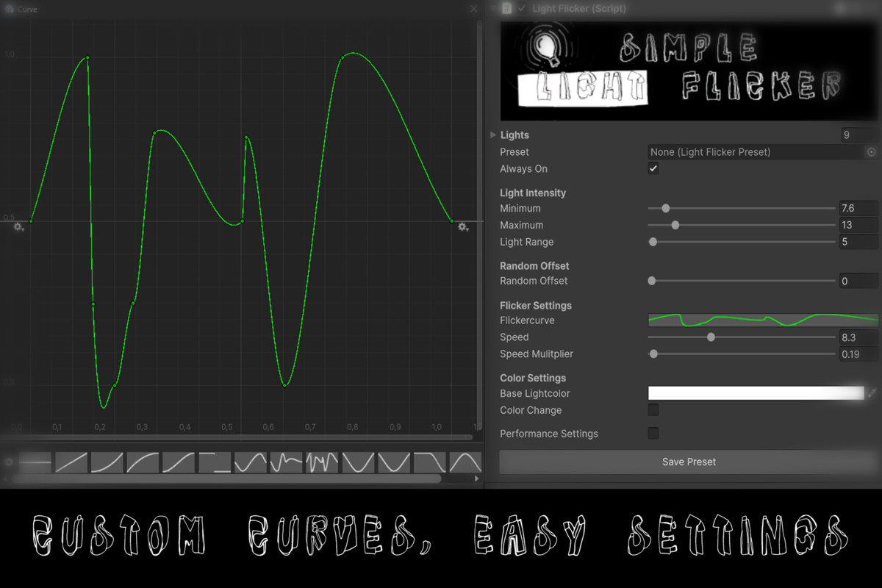The height and width of the screenshot is (588, 882).
Task: Select the linear ramp curve preset
Action: (x=71, y=462)
